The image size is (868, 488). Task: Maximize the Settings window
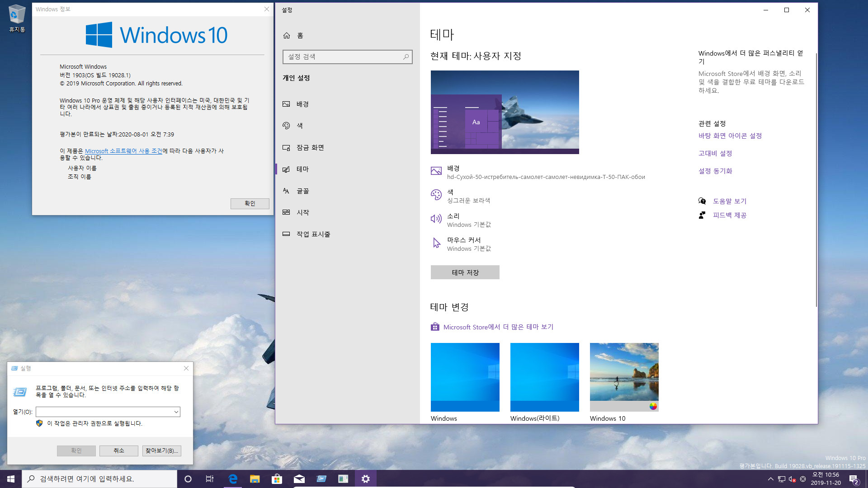pos(787,10)
